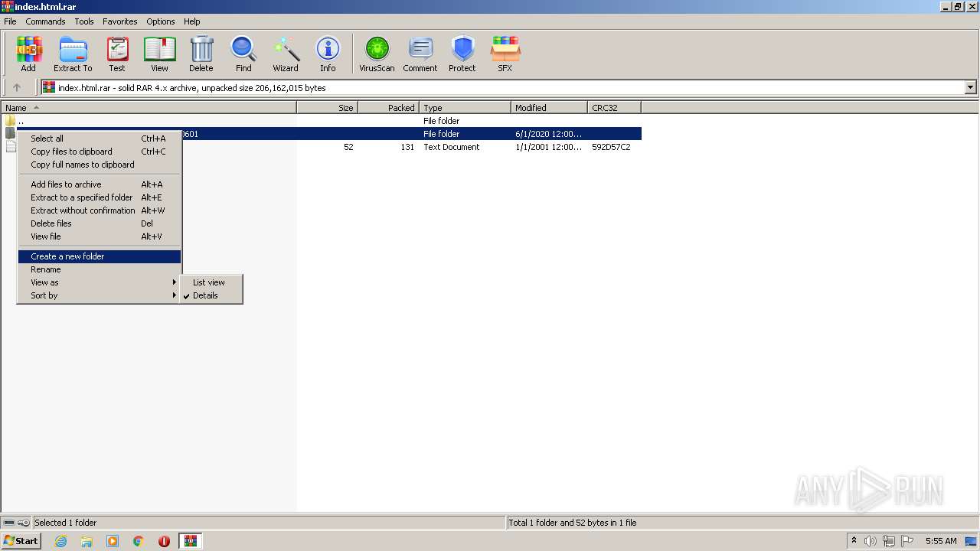Expand the Sort by submenu
Viewport: 980px width, 551px height.
[100, 295]
